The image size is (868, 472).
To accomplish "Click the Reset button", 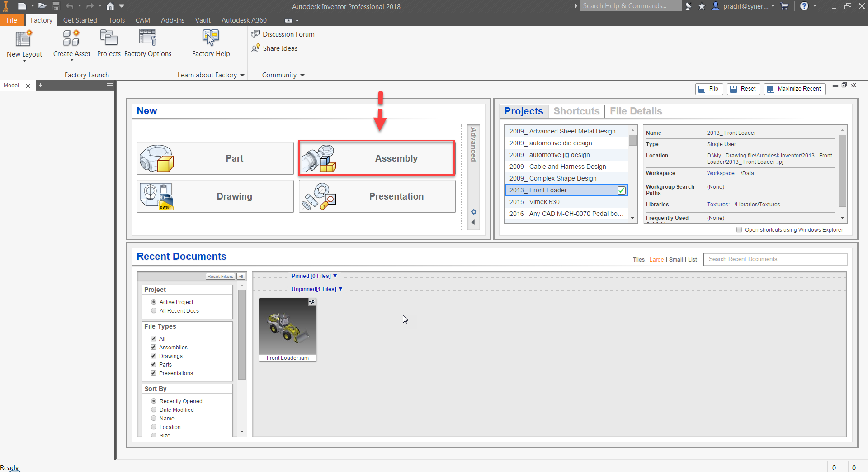I will (x=743, y=89).
